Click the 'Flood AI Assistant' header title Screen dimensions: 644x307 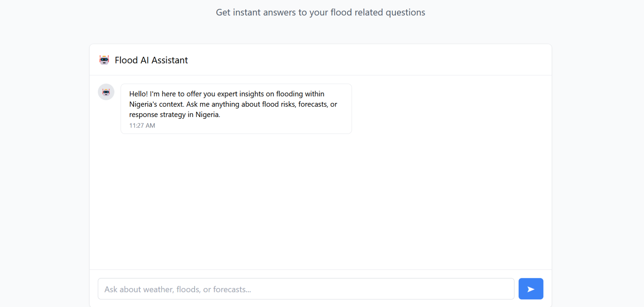tap(151, 60)
